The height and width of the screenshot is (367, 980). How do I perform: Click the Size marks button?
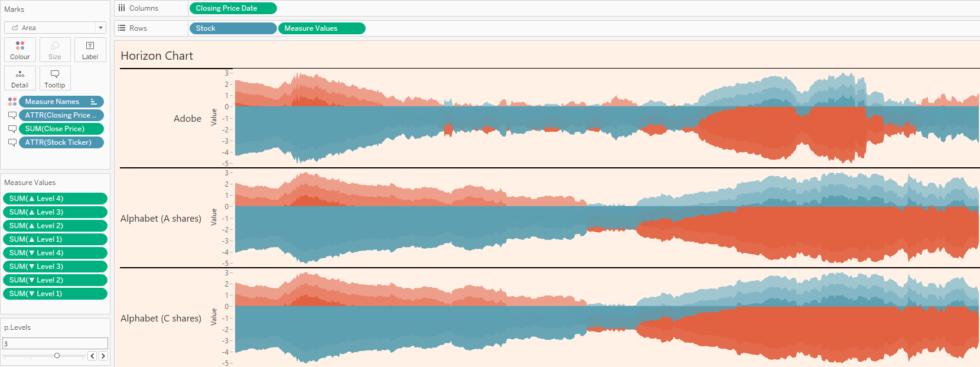(x=55, y=50)
